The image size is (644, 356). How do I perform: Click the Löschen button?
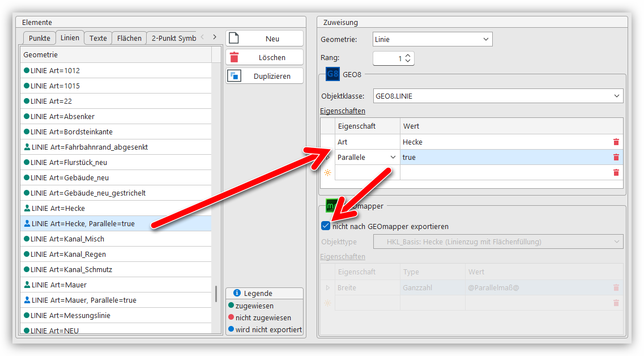tap(265, 57)
